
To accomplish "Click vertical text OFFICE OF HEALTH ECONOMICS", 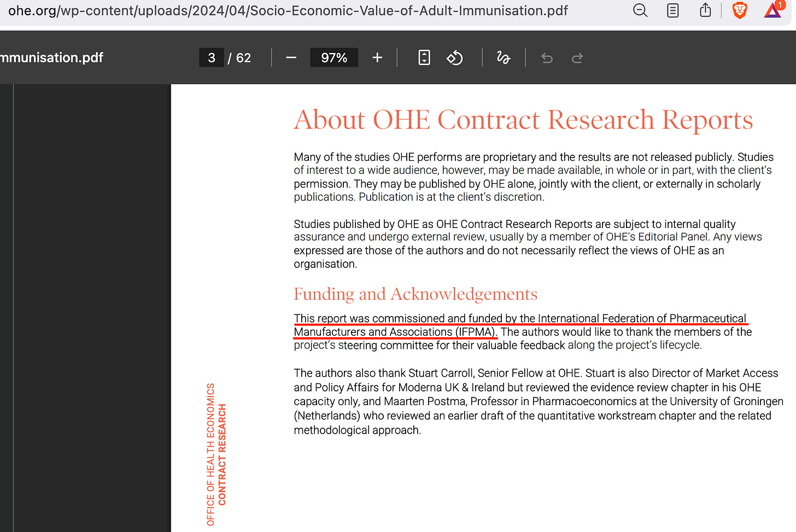I will (210, 454).
